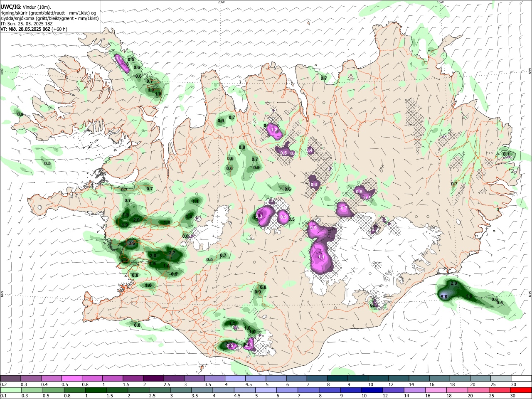Click the deep navy blue swatch labeled 10 in lower legend
The height and width of the screenshot is (399, 532).
(x=372, y=390)
